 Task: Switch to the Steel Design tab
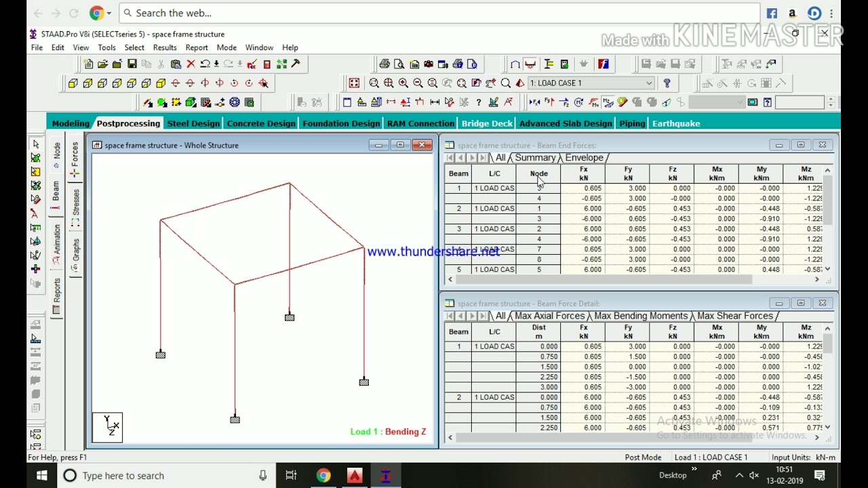(x=193, y=123)
